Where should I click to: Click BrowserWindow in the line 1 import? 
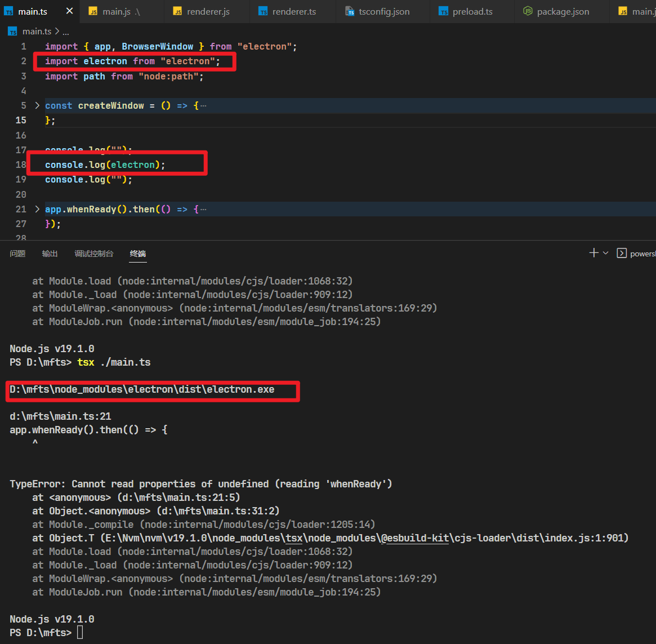click(x=157, y=46)
